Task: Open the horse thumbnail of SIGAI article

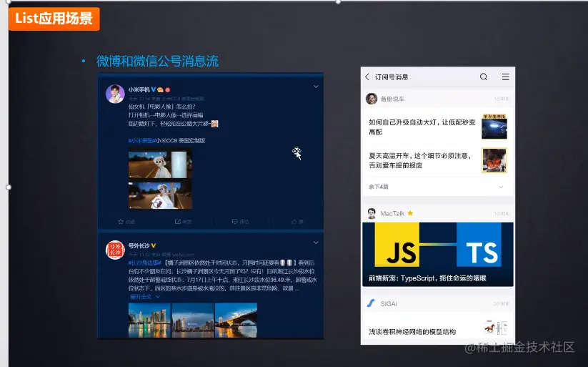Action: click(x=495, y=328)
